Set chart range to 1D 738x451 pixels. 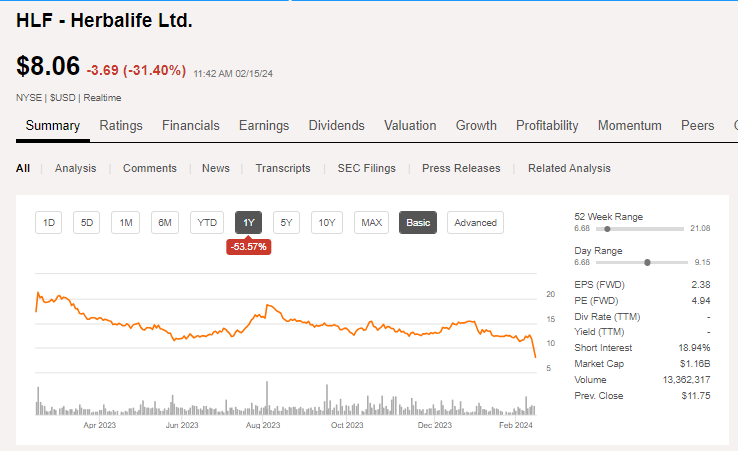point(48,223)
